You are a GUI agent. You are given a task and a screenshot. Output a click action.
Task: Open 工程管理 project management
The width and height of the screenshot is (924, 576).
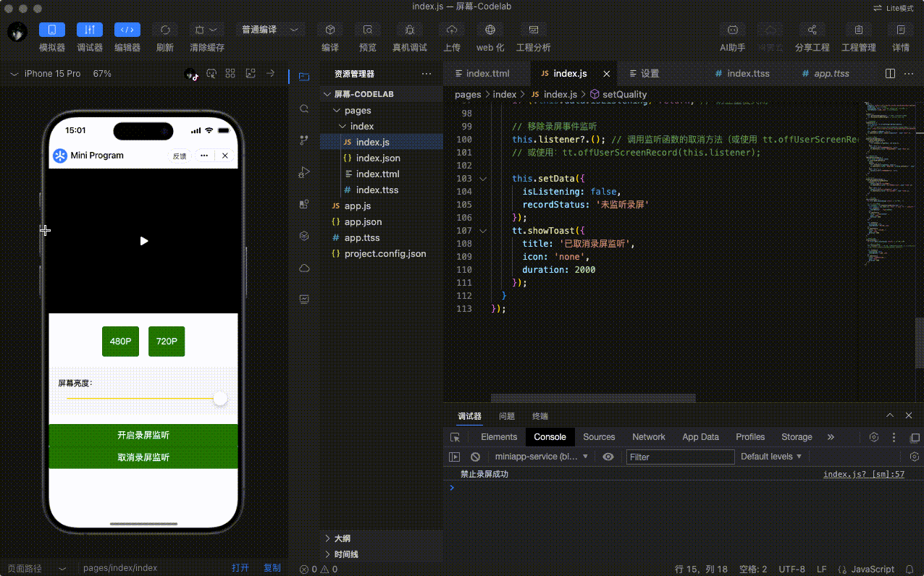click(859, 30)
